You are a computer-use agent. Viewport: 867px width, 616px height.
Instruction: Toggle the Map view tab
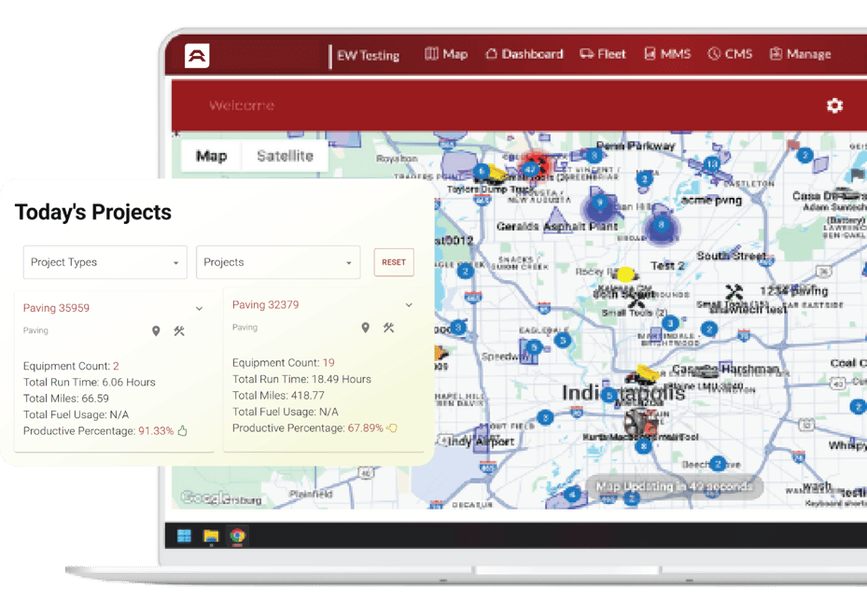click(211, 156)
